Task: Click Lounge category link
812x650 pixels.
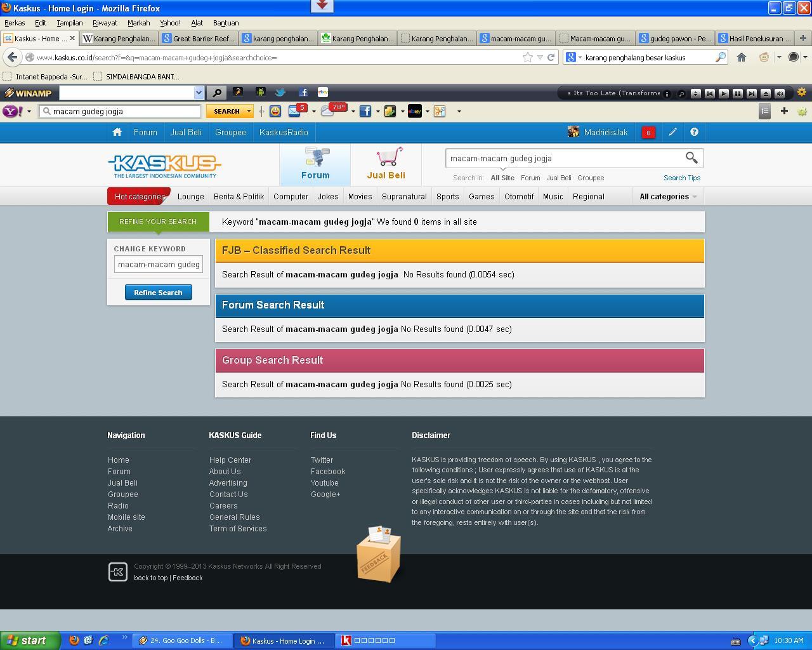Action: tap(191, 197)
